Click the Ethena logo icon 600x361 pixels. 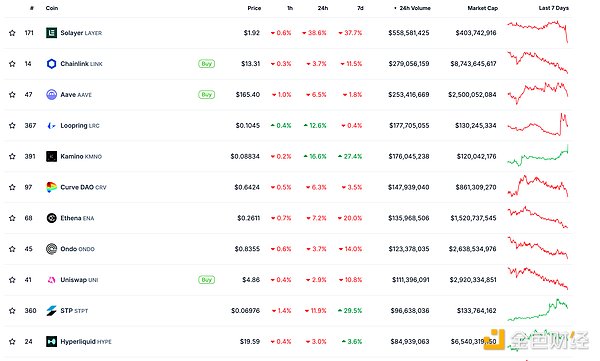[x=51, y=218]
